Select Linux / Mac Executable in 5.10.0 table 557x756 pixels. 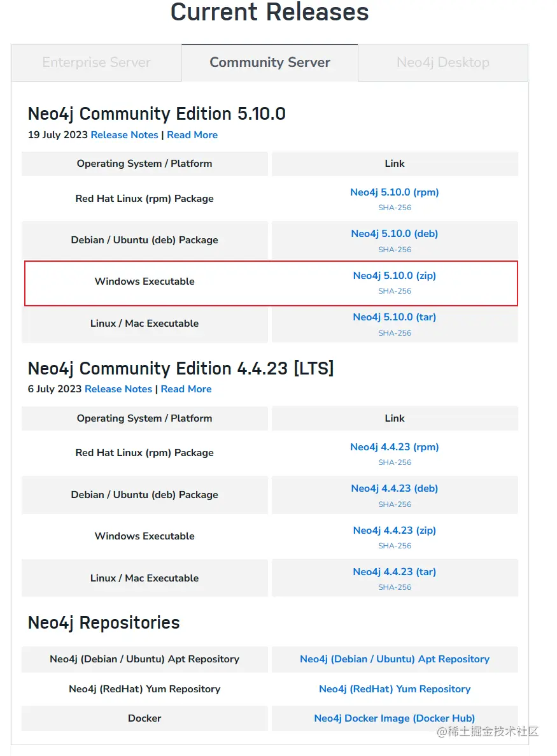point(145,324)
